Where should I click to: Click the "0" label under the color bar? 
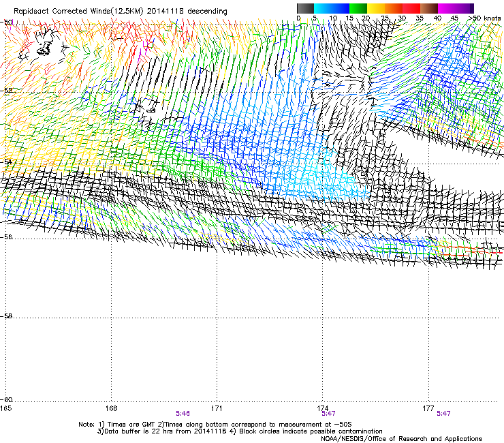point(298,18)
